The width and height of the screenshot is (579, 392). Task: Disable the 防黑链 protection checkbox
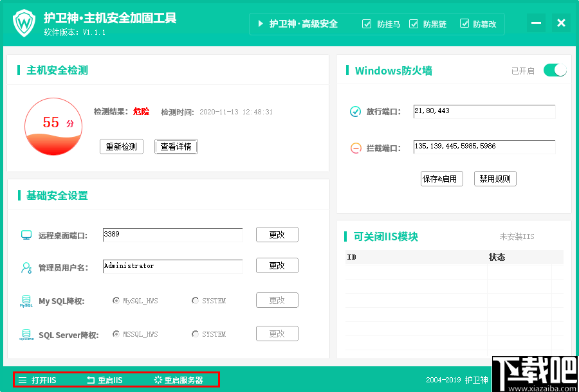pos(415,24)
